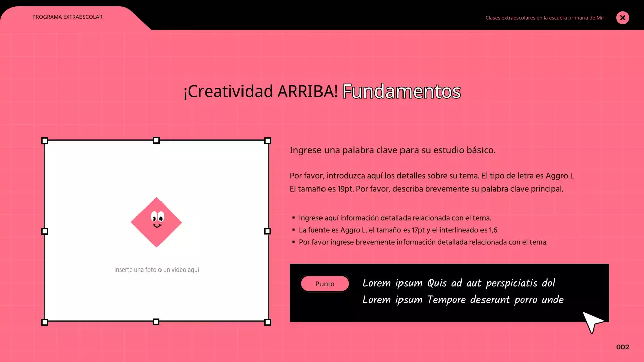Click 'Inserte una foto o un vídeo aquí' caption

click(156, 270)
